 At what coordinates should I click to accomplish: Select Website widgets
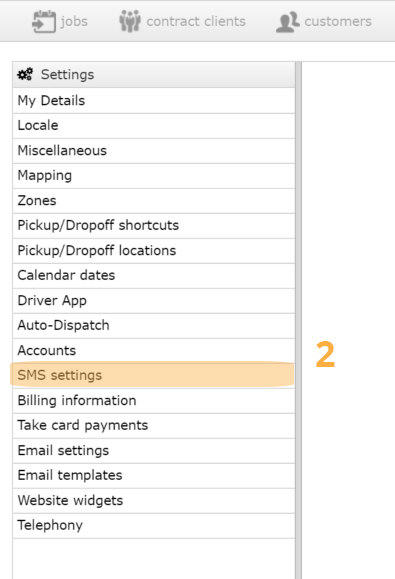point(154,501)
